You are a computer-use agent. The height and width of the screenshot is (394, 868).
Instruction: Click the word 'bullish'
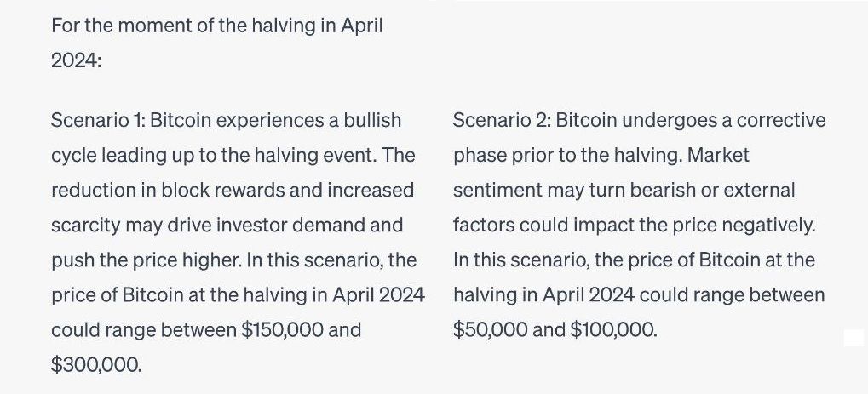coord(371,120)
